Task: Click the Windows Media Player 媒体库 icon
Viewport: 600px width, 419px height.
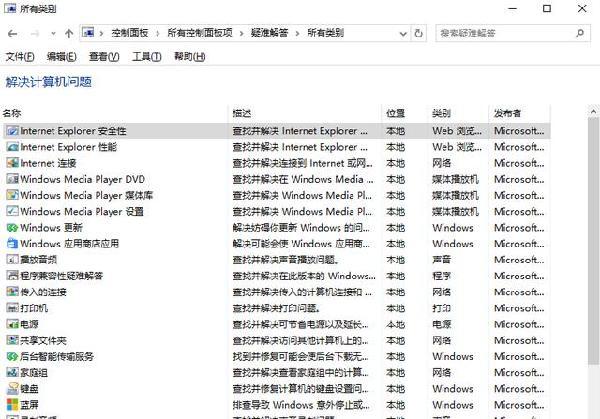Action: 12,195
